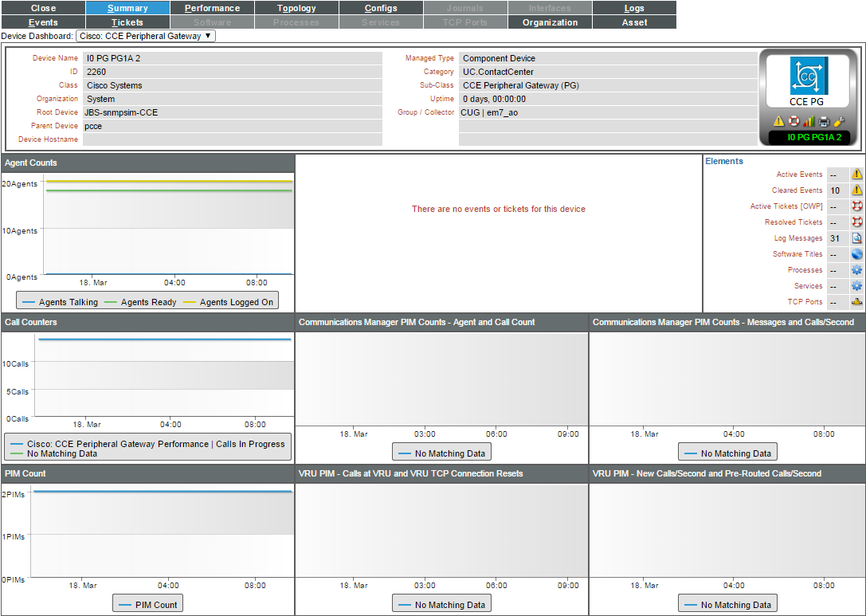Toggle the Agents Logged On legend series
The image size is (866, 616).
click(228, 302)
